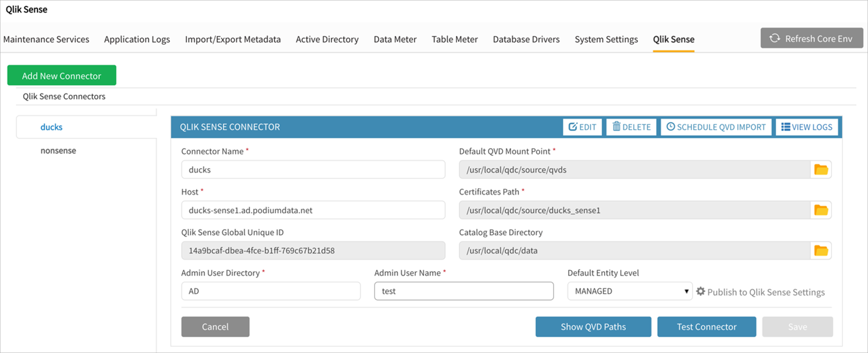Open the Application Logs tab

pyautogui.click(x=137, y=39)
